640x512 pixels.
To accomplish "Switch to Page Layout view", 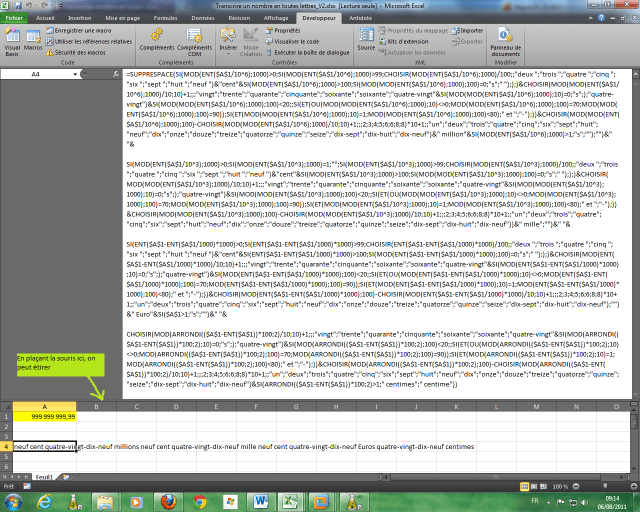I will coord(534,487).
